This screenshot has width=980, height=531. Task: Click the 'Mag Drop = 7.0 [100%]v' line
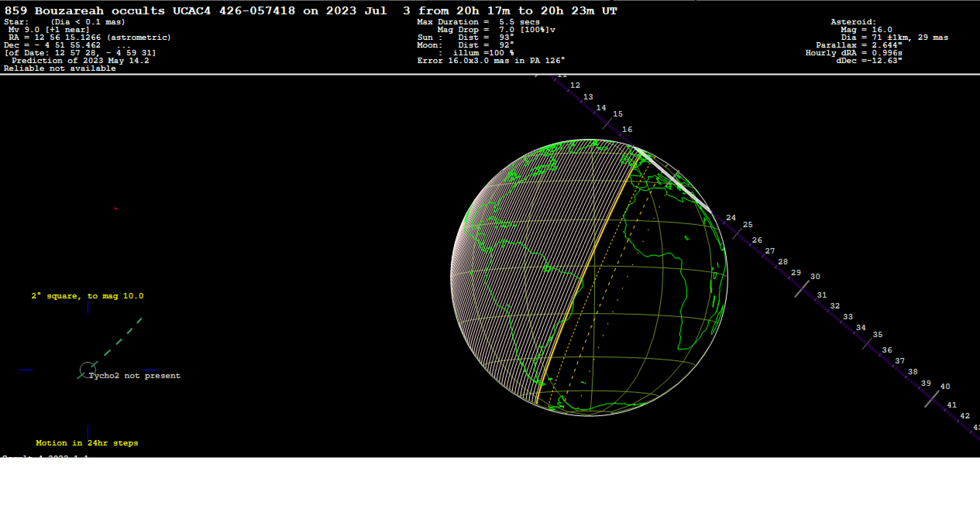tap(496, 30)
